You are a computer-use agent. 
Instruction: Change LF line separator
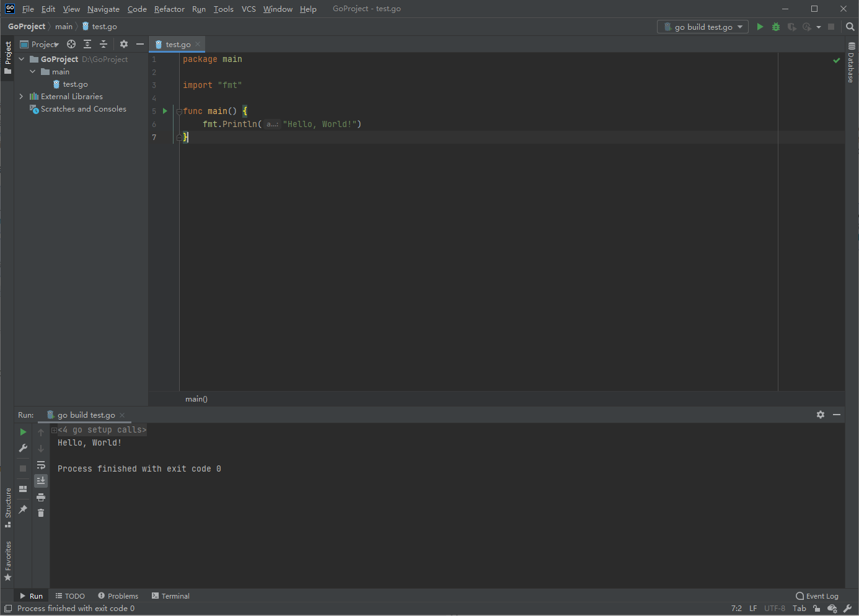pos(753,609)
